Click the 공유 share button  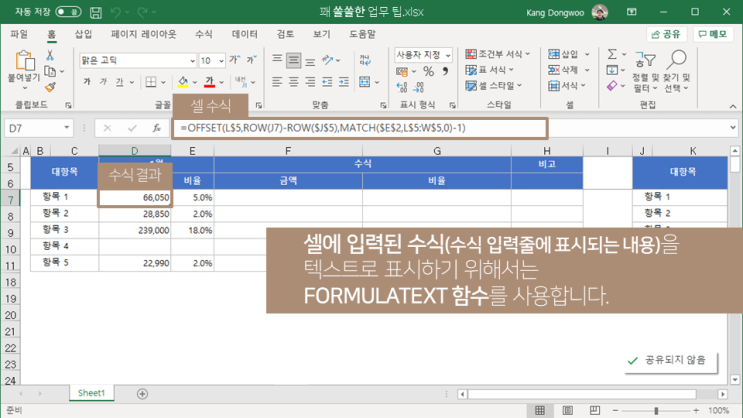point(666,34)
